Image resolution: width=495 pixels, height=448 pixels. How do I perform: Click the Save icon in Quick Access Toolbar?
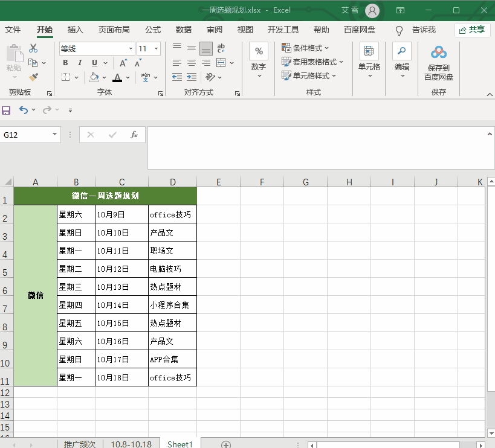point(6,110)
